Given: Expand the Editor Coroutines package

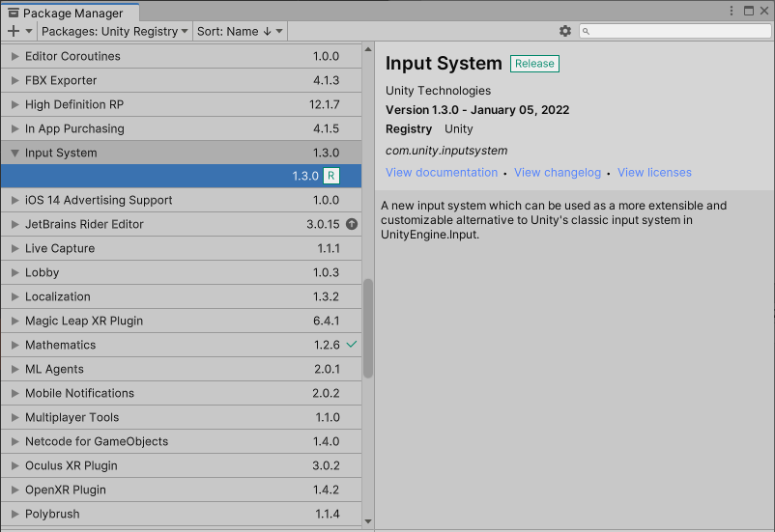Looking at the screenshot, I should click(x=14, y=56).
